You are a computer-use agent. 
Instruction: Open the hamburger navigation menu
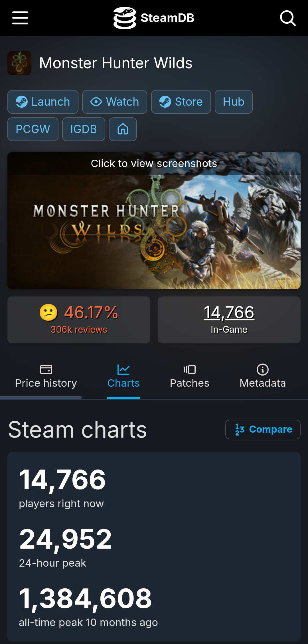click(20, 18)
